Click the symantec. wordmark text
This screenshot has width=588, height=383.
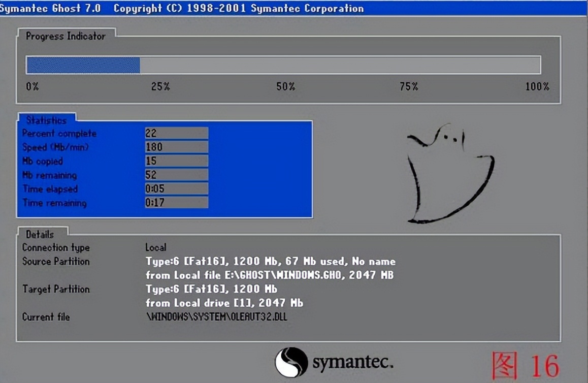pos(353,363)
